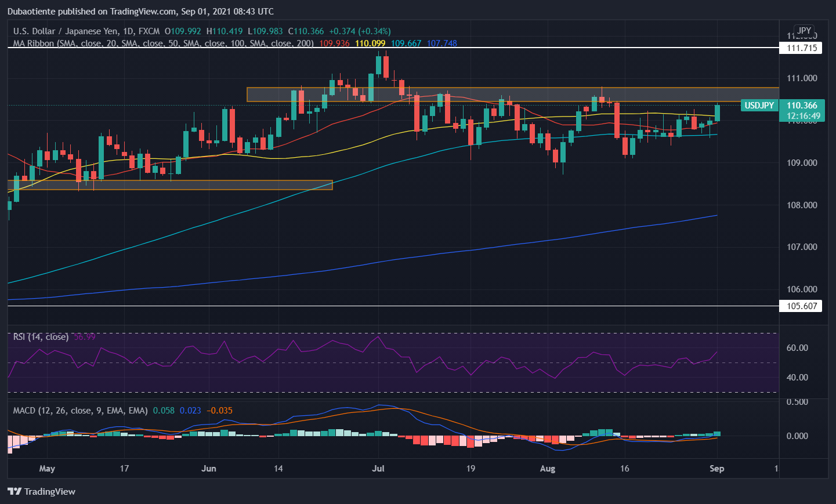Click the MACD line value 0.023

tap(190, 411)
